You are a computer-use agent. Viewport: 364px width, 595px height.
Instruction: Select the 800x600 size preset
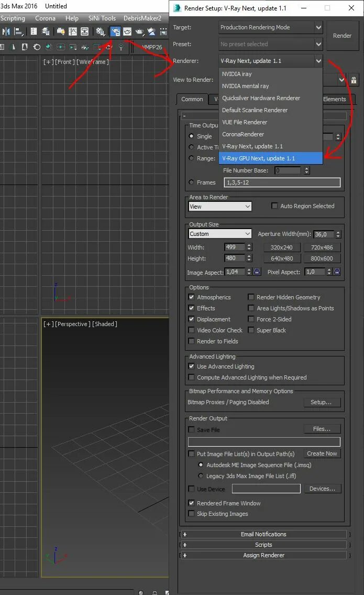point(322,258)
